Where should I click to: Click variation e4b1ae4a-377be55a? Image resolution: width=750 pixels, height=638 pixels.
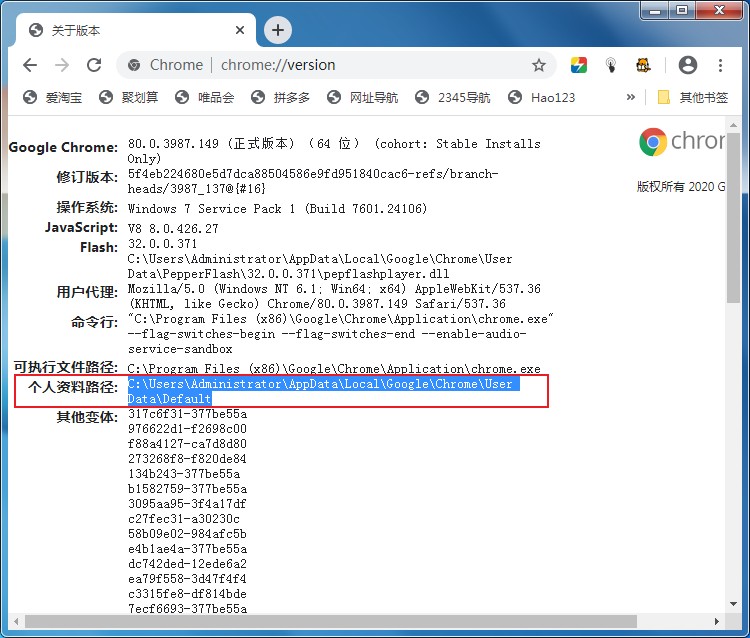click(x=188, y=549)
